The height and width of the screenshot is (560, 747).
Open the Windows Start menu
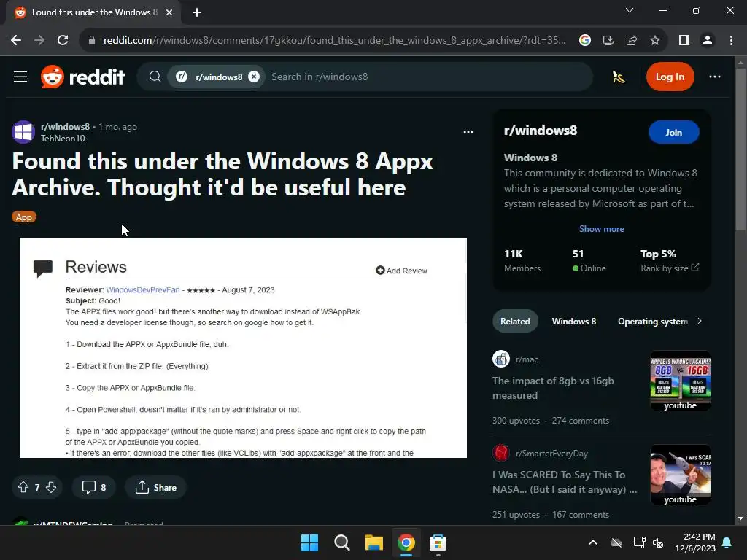(309, 542)
